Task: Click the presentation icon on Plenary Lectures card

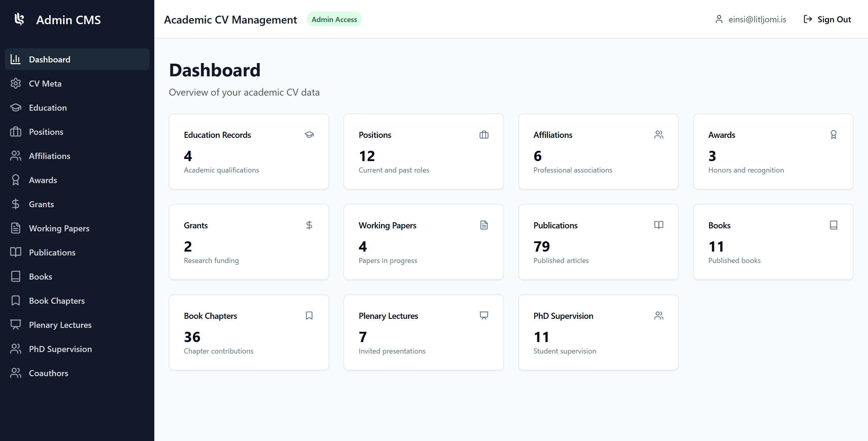Action: coord(484,316)
